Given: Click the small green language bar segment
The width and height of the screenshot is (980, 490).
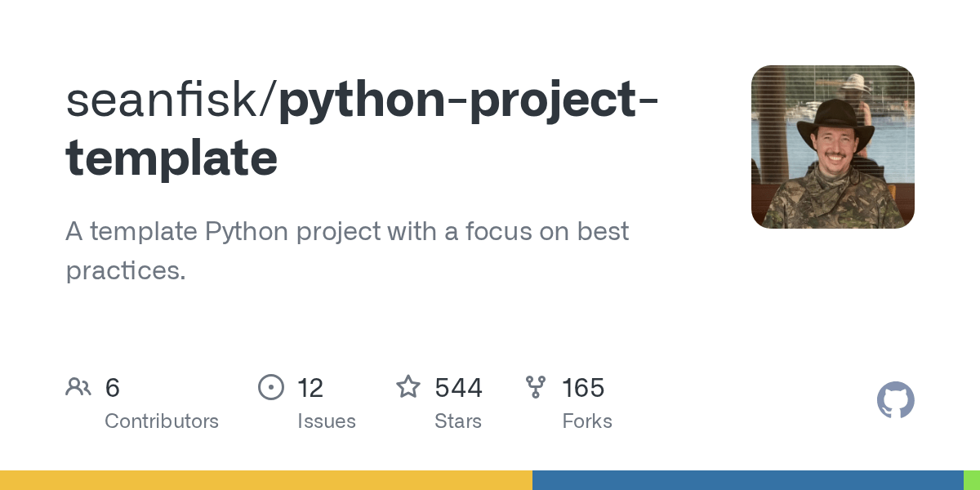Looking at the screenshot, I should coord(972,480).
